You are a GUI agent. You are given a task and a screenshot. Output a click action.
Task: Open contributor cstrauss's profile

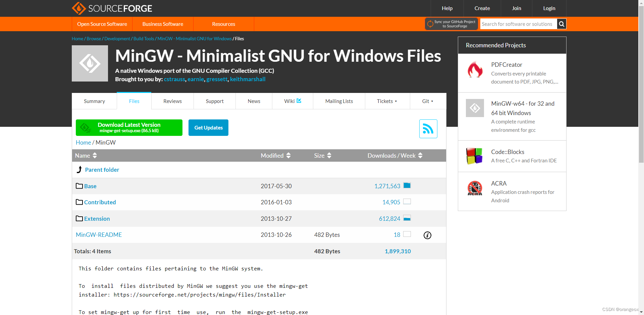click(x=174, y=79)
